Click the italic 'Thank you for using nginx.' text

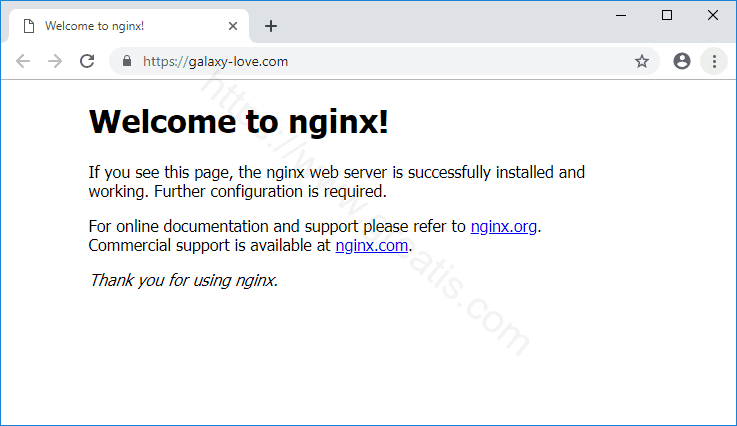tap(183, 280)
